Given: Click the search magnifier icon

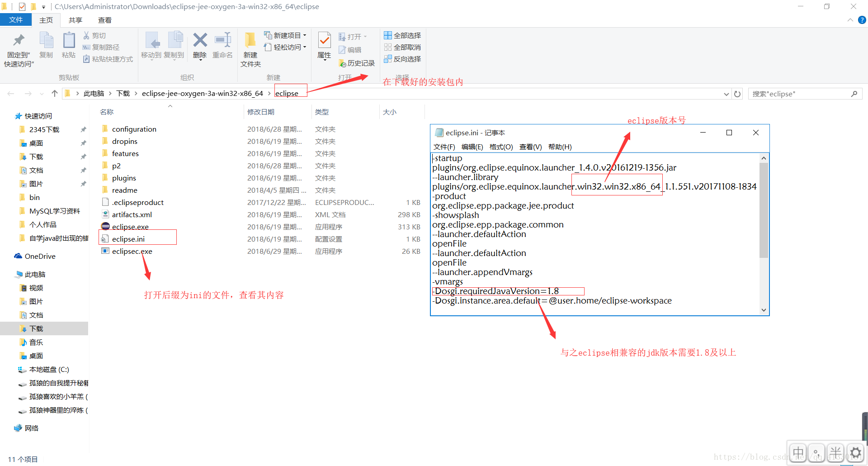Looking at the screenshot, I should pos(854,94).
